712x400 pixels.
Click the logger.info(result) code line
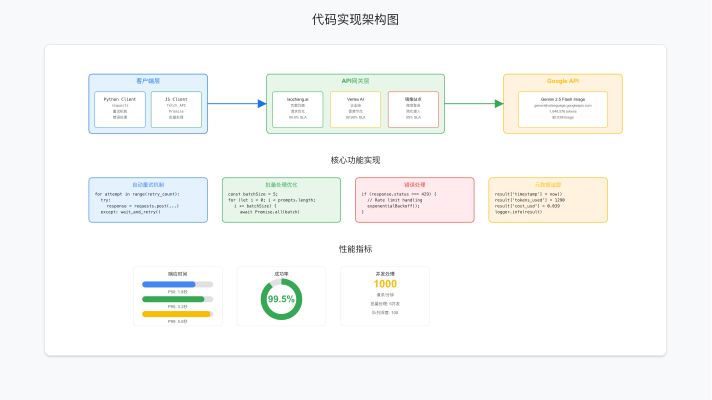point(518,212)
